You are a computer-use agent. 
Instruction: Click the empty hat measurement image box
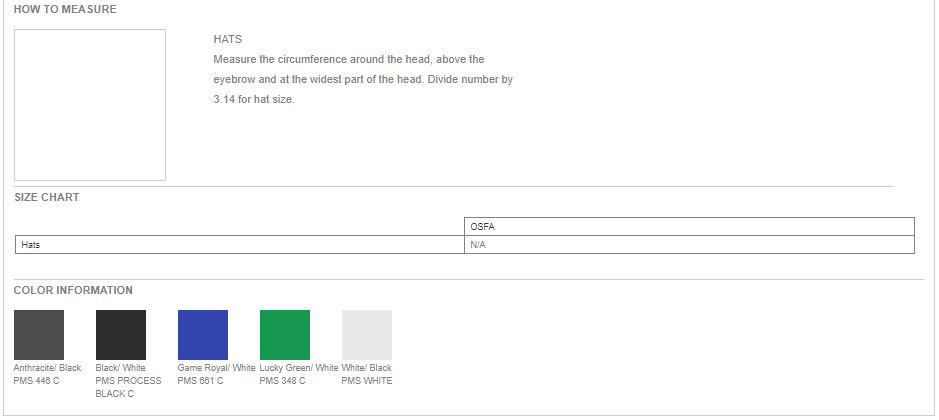(90, 105)
